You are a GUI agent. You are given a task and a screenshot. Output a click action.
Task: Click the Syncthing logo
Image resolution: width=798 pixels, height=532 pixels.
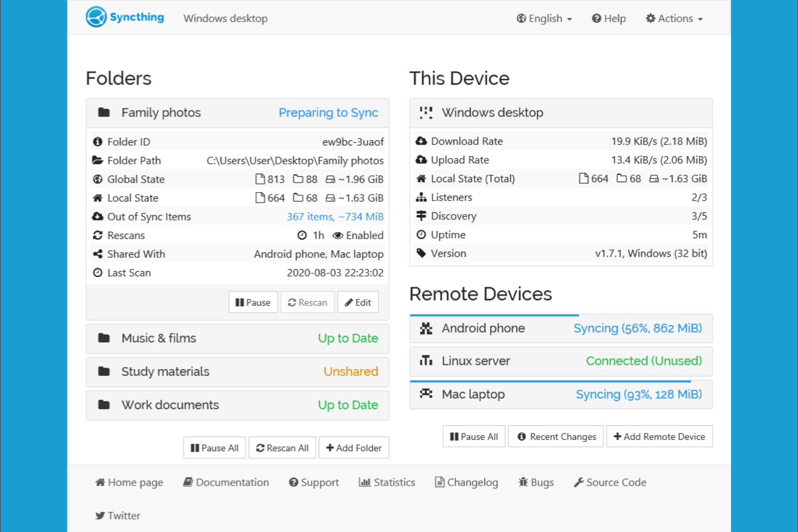96,17
